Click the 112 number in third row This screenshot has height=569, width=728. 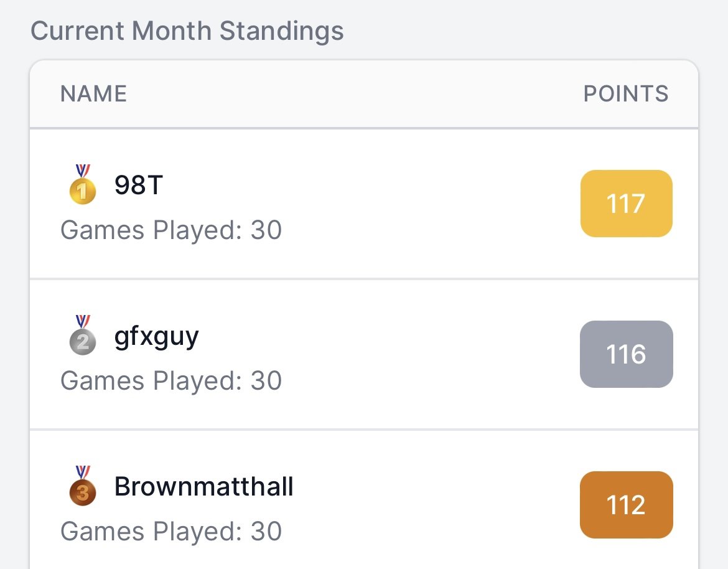click(x=626, y=505)
